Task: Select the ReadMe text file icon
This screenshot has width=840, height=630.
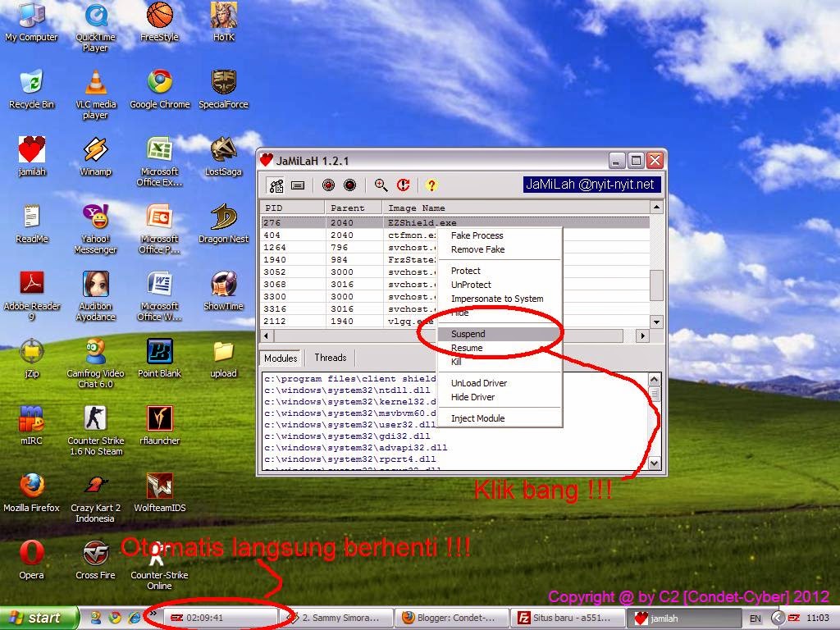Action: pos(31,224)
